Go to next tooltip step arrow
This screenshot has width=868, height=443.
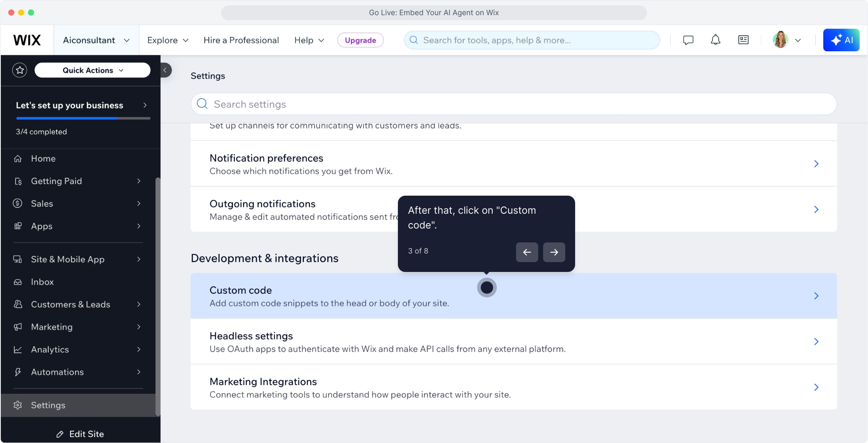(x=554, y=252)
